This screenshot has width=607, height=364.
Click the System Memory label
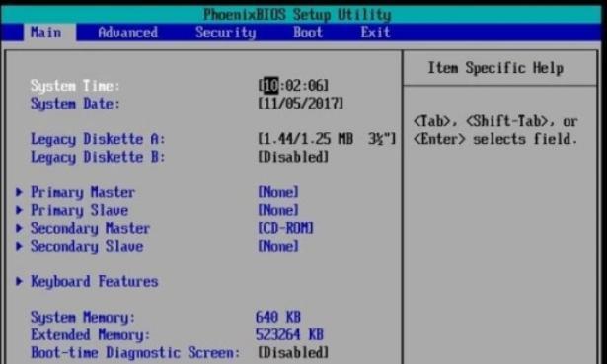(83, 318)
